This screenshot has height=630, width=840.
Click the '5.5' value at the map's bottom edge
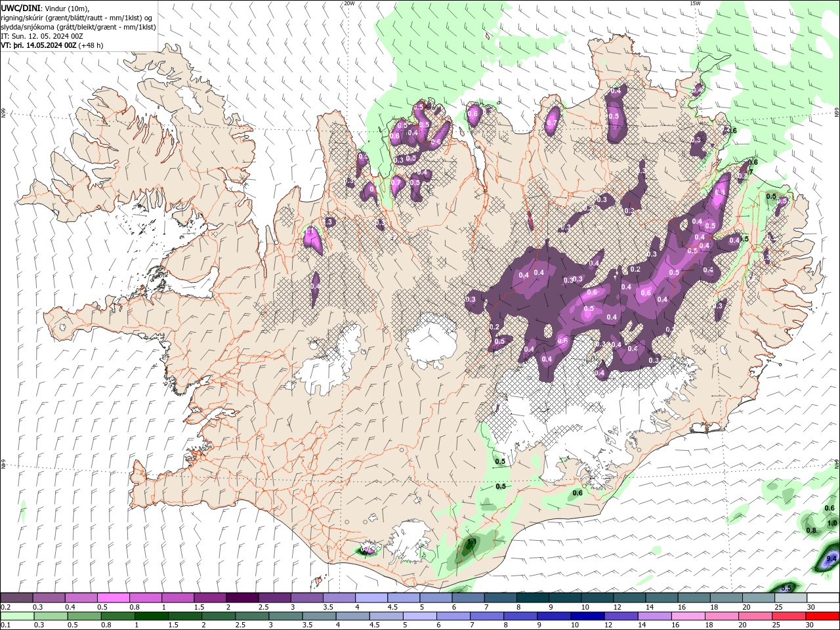click(x=787, y=587)
